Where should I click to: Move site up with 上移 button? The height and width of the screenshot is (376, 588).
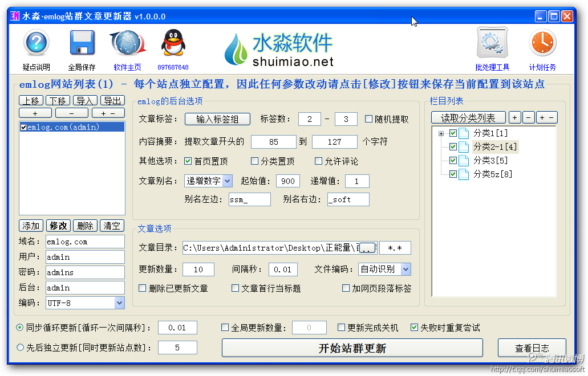click(31, 101)
